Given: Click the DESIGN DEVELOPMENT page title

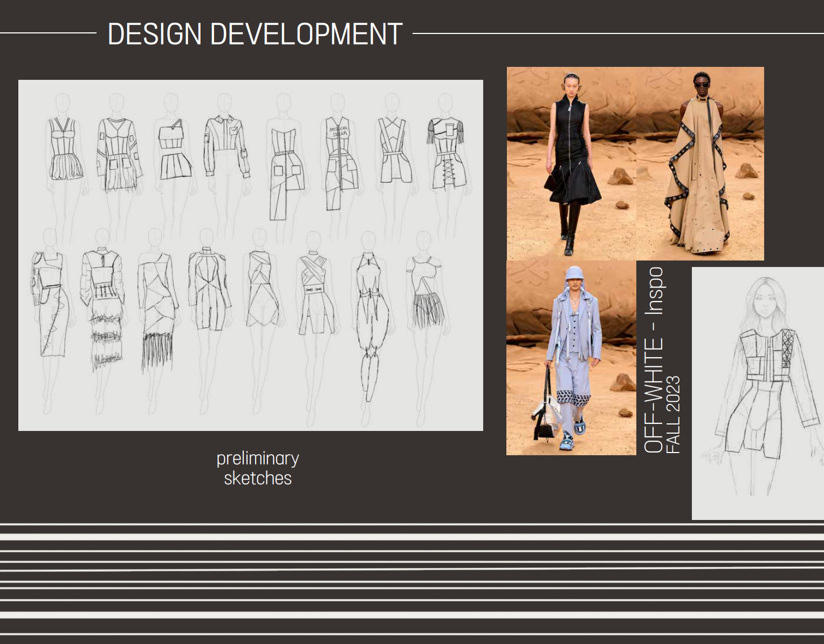Looking at the screenshot, I should pyautogui.click(x=255, y=34).
